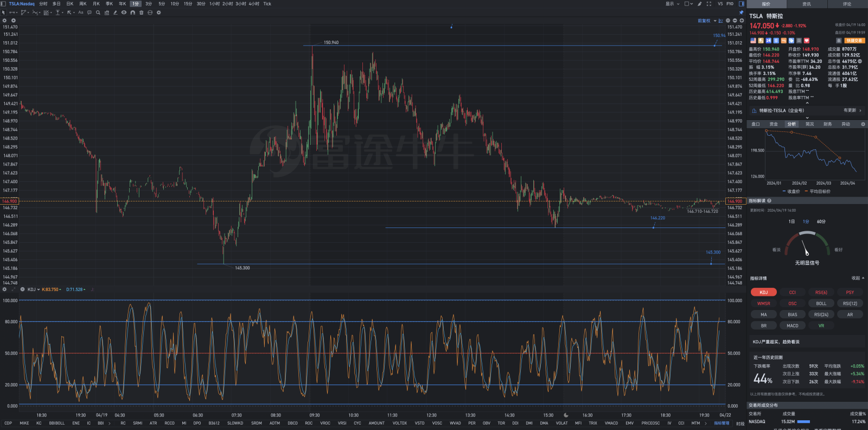Click the chart axis scale icon beside 前复权
Screen dimensions: 868x430
(x=720, y=21)
